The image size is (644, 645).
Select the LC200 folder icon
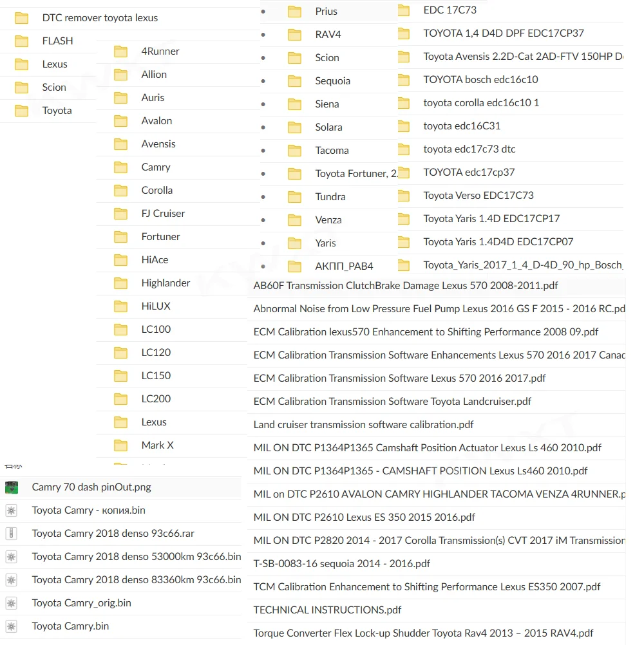(120, 399)
